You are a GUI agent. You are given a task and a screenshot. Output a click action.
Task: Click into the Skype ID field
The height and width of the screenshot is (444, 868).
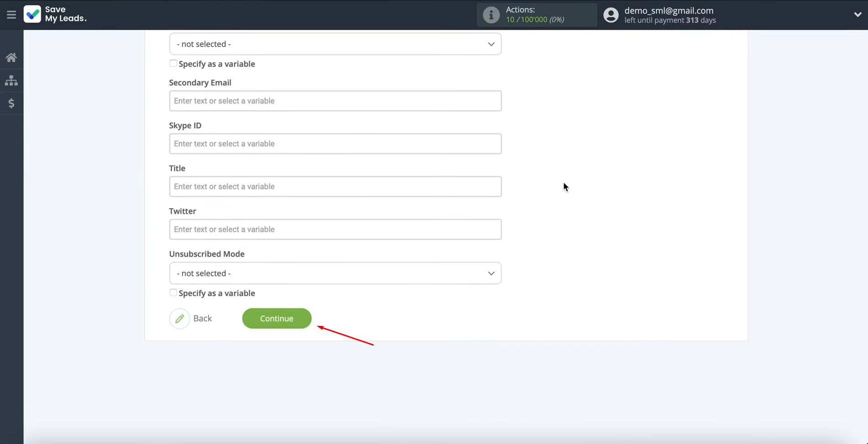335,144
